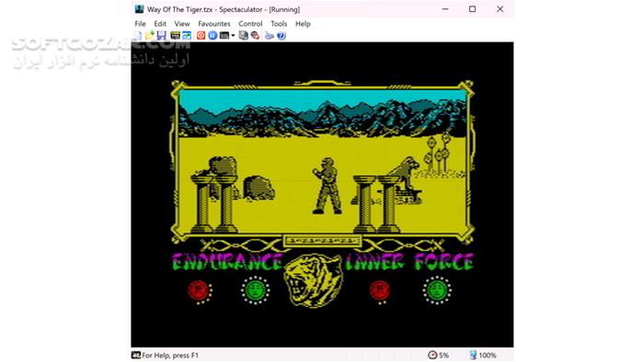Click the screenshot picture toolbar icon

pyautogui.click(x=187, y=36)
